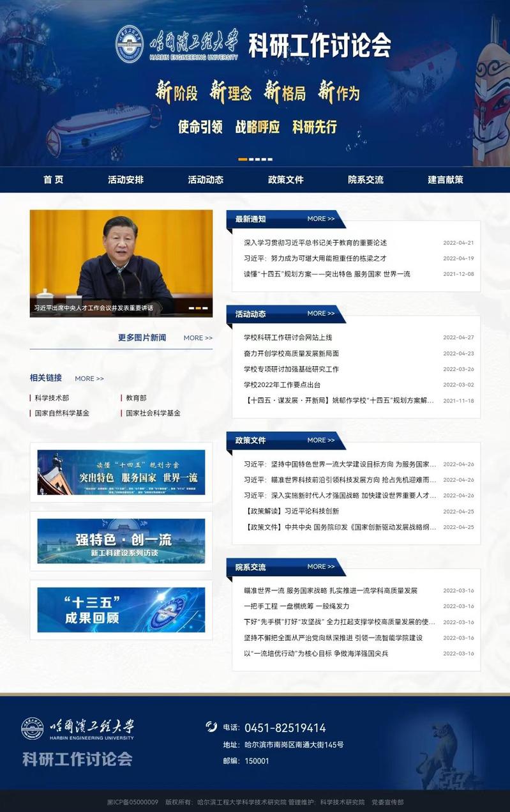The image size is (510, 812).
Task: Click the footer university logo emblem
Action: click(x=32, y=728)
